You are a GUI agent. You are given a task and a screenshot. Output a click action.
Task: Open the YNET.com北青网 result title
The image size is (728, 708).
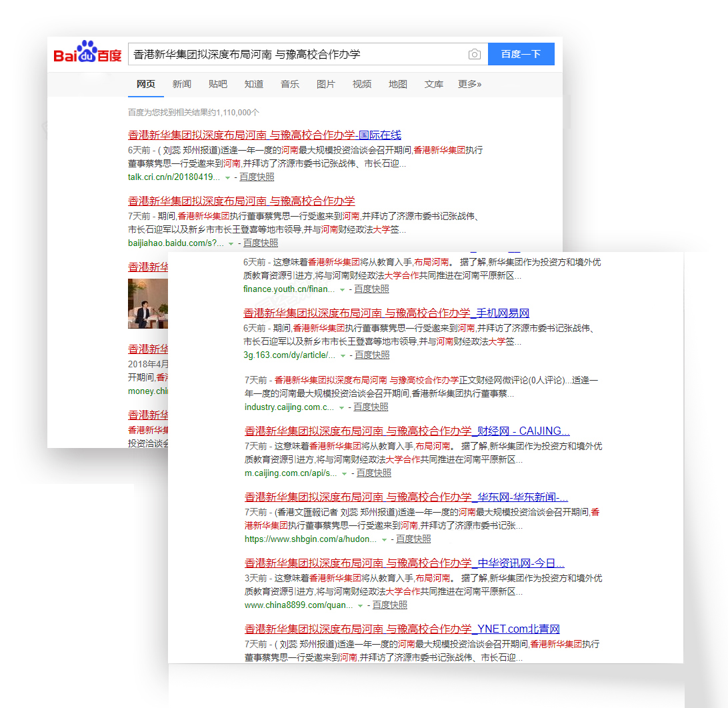pos(402,629)
